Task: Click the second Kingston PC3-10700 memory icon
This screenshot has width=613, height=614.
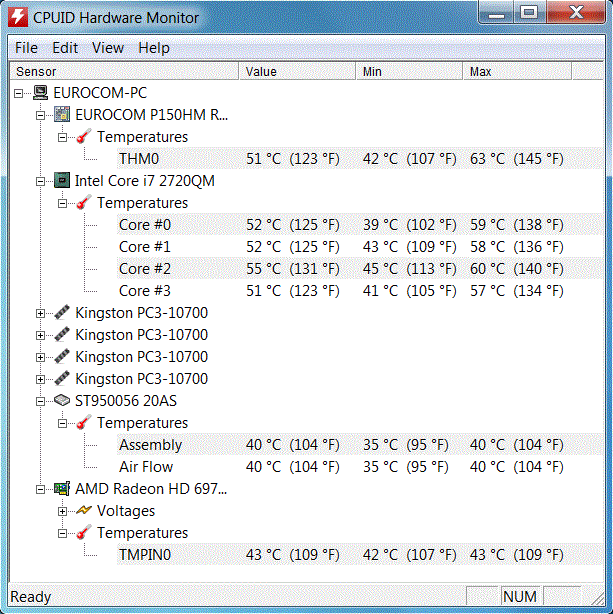Action: [x=62, y=335]
